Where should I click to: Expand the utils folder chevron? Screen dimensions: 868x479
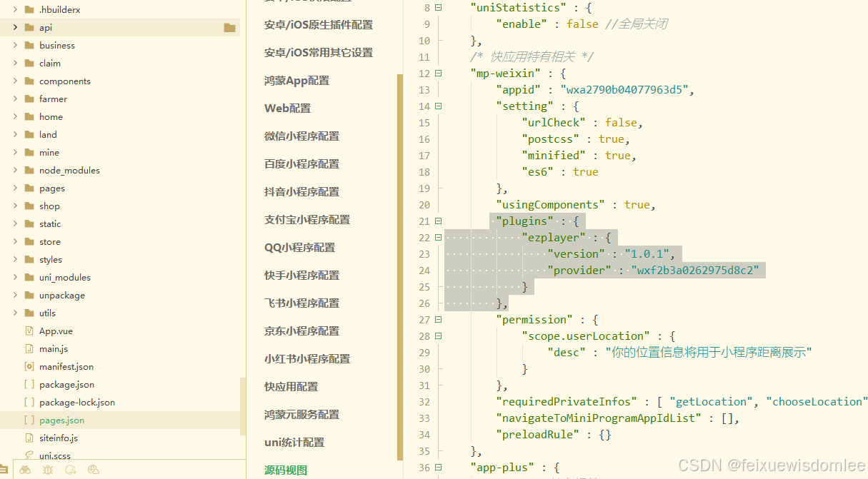pyautogui.click(x=16, y=313)
